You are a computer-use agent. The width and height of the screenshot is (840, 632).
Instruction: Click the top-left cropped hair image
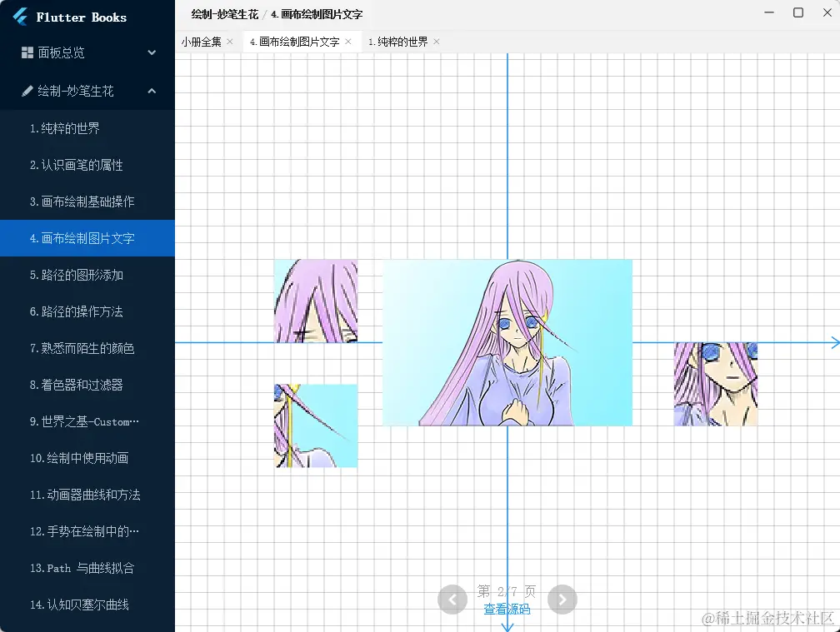point(316,301)
